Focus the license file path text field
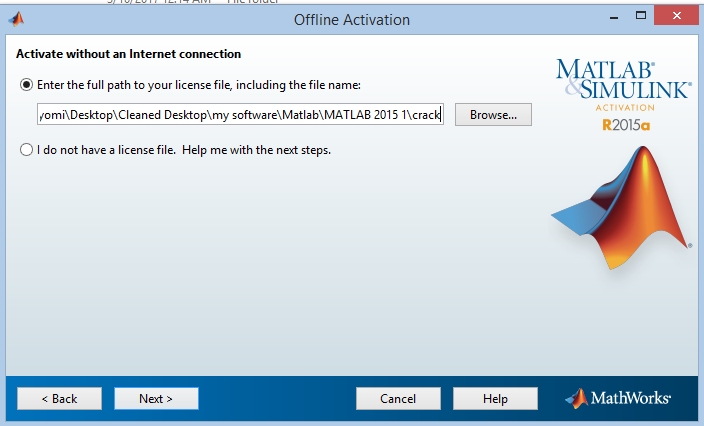 (x=240, y=115)
